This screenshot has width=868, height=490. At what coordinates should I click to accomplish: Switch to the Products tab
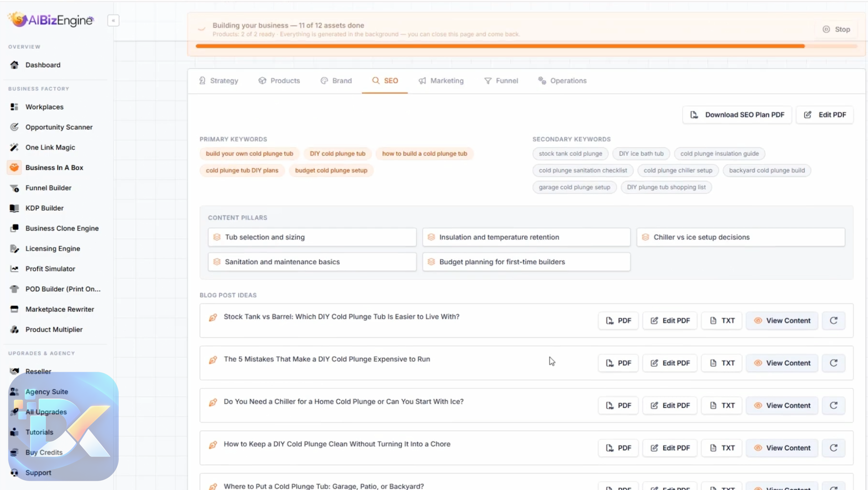point(279,81)
